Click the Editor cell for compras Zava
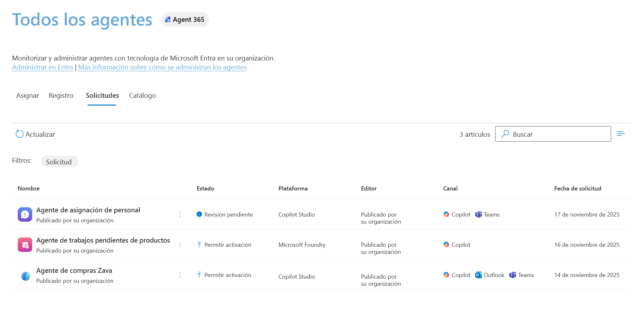The image size is (644, 315). click(381, 280)
